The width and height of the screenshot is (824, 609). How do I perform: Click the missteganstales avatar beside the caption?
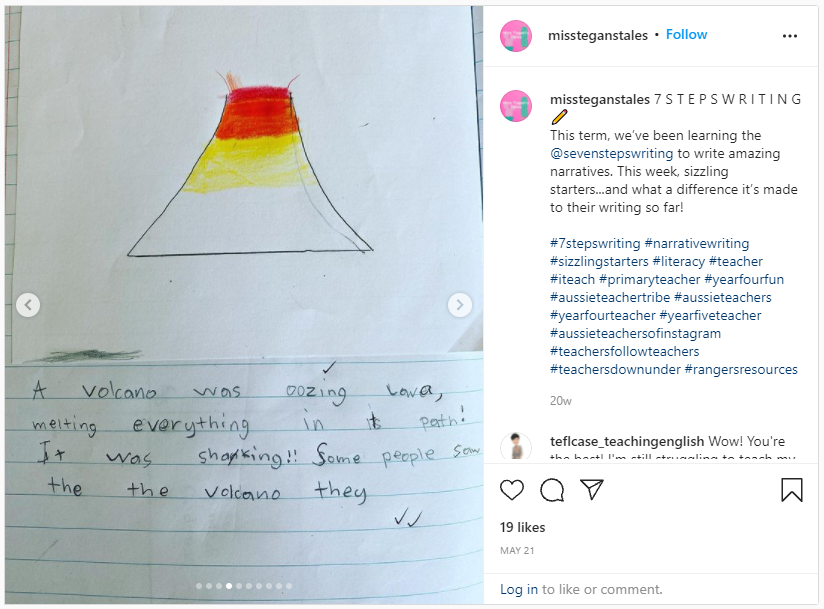[x=516, y=106]
